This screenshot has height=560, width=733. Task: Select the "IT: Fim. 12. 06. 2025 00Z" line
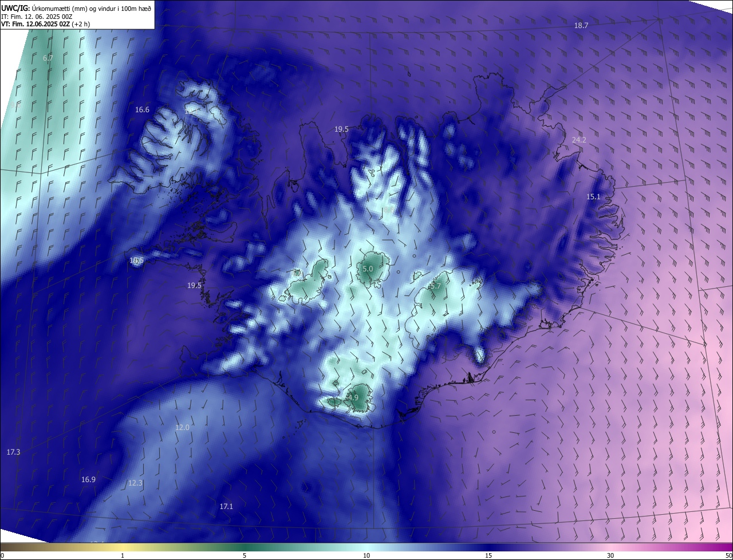point(37,16)
